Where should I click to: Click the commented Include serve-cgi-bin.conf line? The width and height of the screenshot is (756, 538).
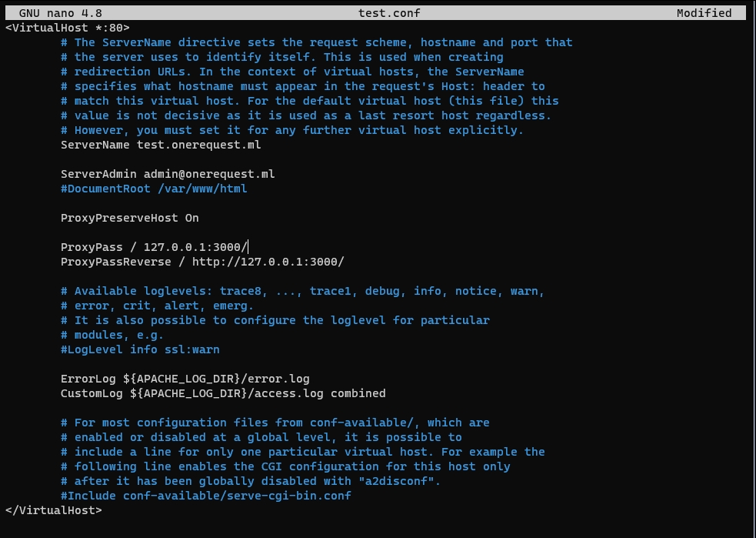click(206, 496)
